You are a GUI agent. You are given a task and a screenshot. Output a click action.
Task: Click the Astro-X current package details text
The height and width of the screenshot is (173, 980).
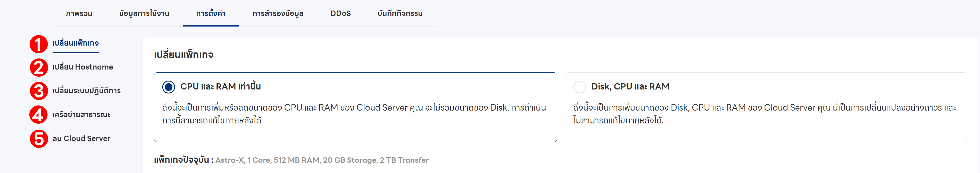click(x=322, y=160)
